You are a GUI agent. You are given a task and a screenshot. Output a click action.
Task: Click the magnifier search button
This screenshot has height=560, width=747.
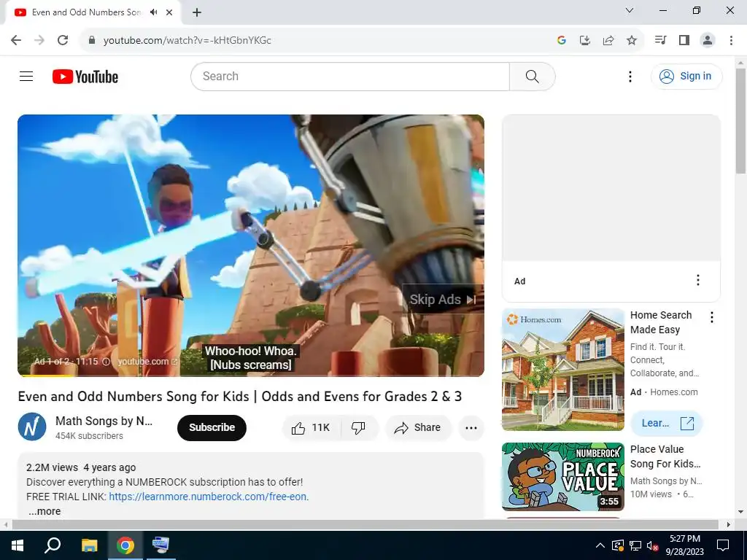(532, 76)
